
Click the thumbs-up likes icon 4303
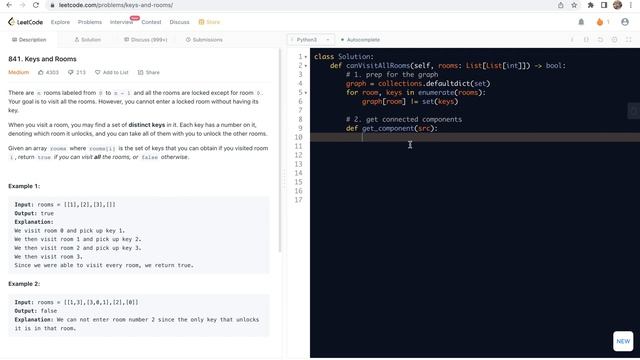pyautogui.click(x=41, y=72)
